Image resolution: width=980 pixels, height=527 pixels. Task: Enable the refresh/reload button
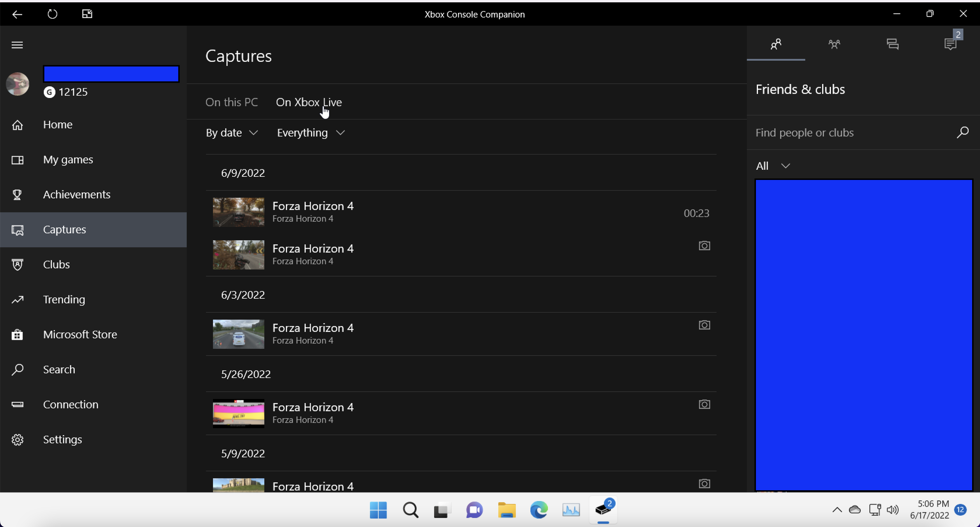52,14
